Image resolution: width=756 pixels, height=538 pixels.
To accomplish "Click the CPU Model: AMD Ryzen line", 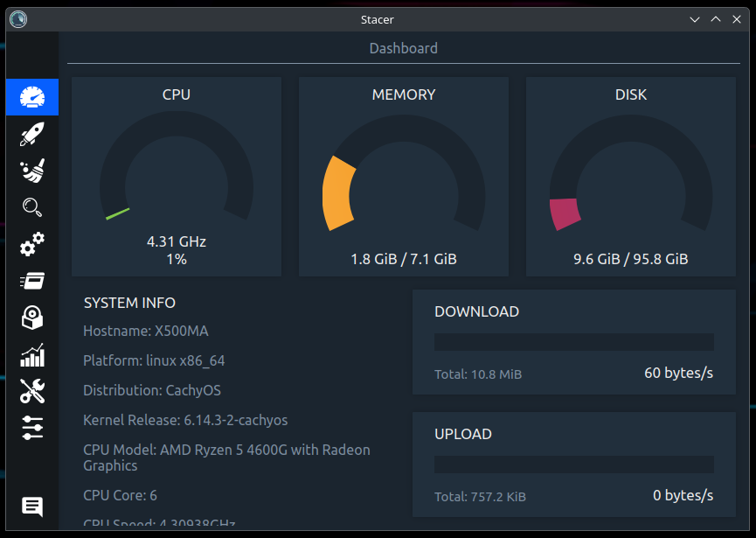I will (x=226, y=458).
